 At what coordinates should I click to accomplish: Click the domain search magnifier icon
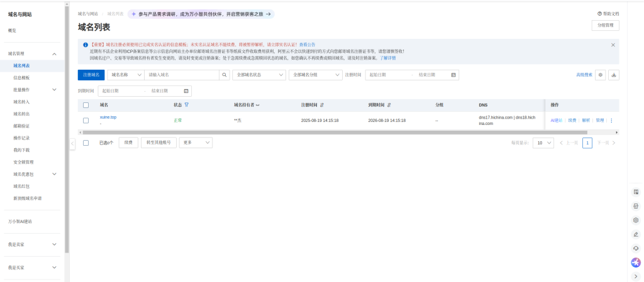[225, 75]
